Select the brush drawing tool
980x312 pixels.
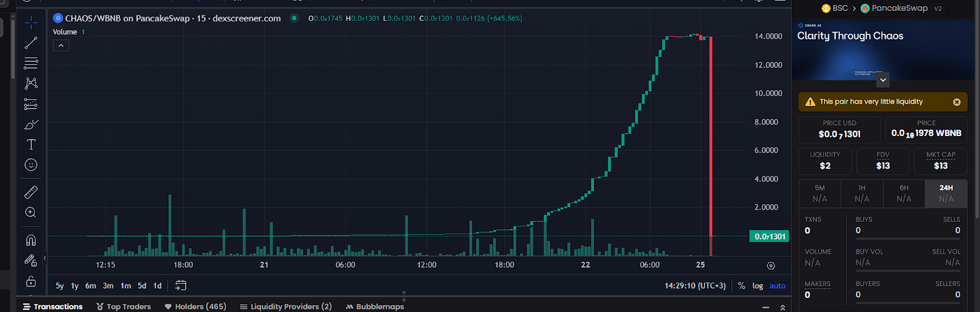click(x=31, y=124)
